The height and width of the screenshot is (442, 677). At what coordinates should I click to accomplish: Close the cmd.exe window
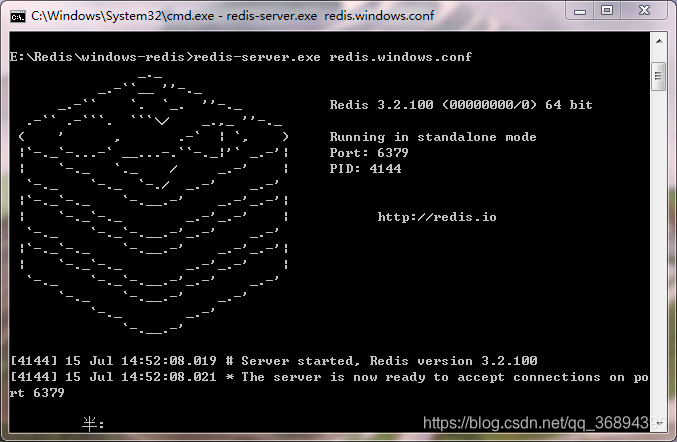[644, 10]
